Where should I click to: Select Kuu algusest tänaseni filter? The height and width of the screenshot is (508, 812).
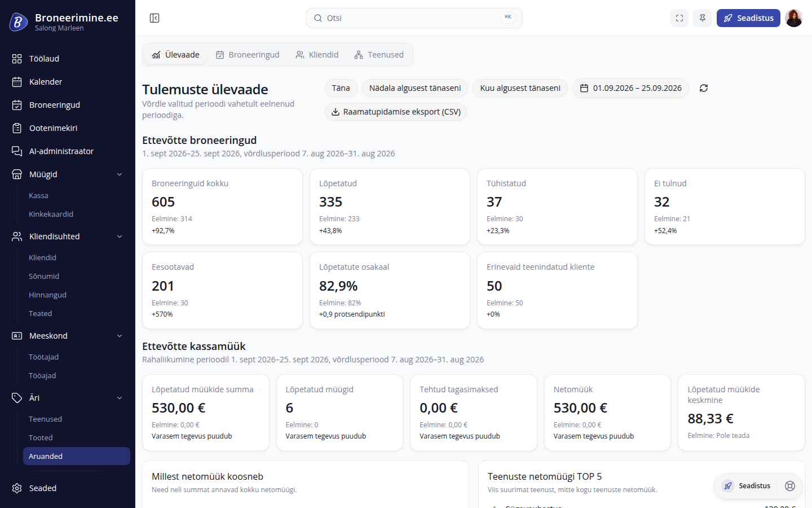coord(520,88)
